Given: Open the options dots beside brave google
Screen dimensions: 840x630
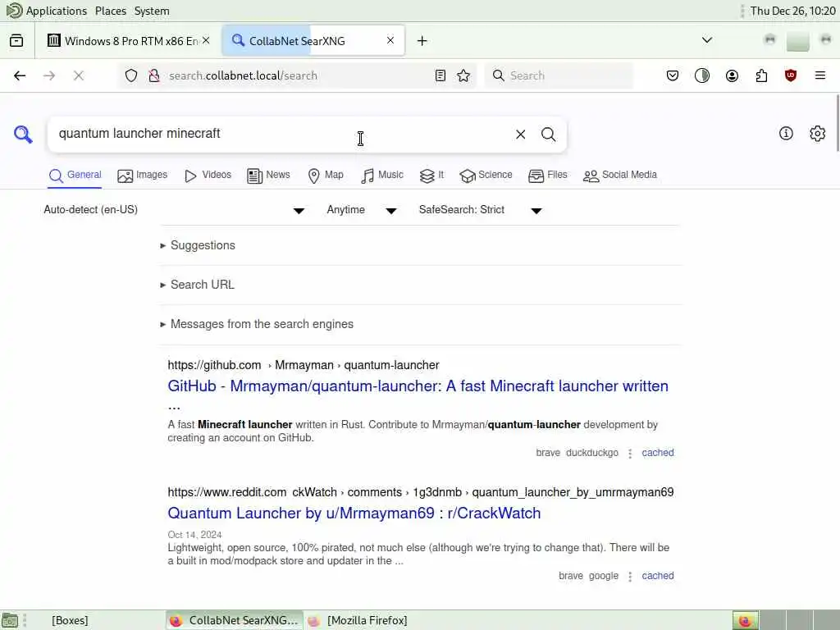Looking at the screenshot, I should pyautogui.click(x=630, y=577).
